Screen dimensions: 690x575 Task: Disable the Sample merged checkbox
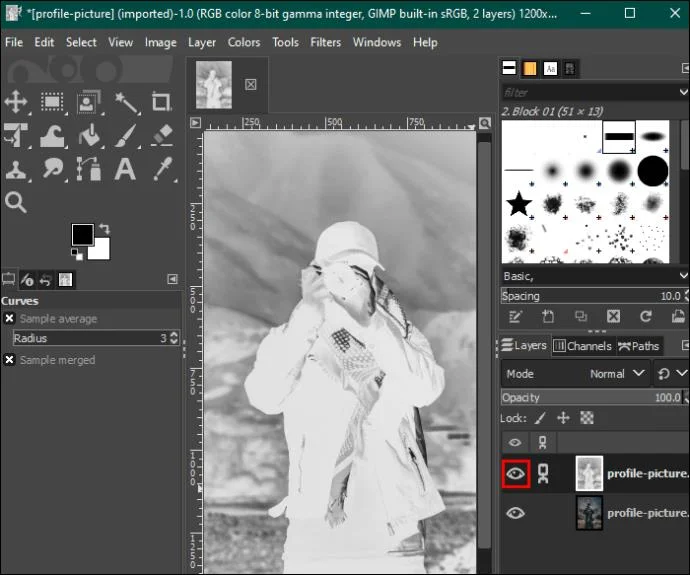click(x=9, y=360)
